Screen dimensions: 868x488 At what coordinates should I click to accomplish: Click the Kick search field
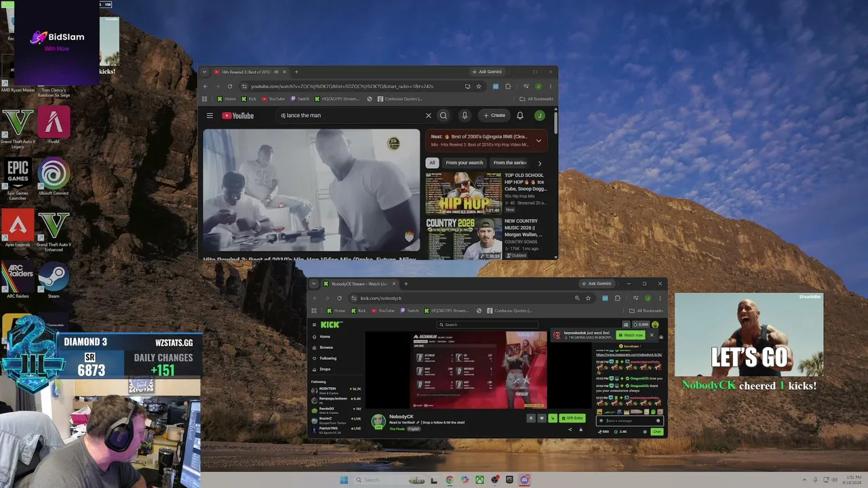487,325
